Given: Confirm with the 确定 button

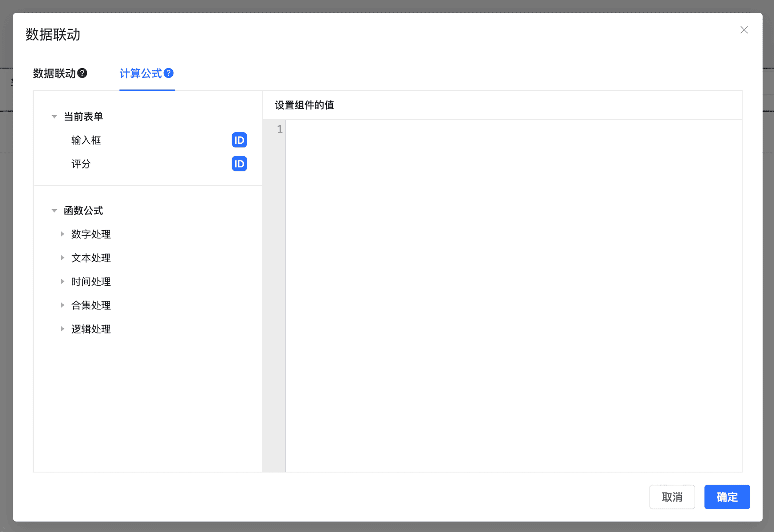Looking at the screenshot, I should [727, 497].
